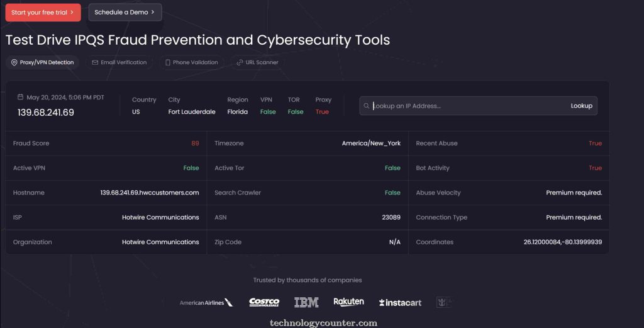Click the Fraud Score value 89

195,144
